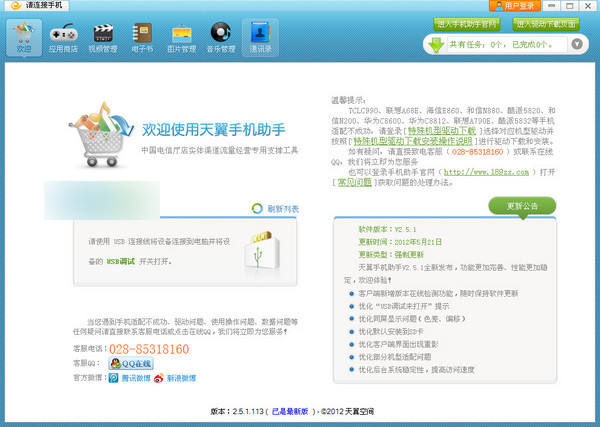
Task: Open the 腾讯微博 link
Action: click(x=136, y=378)
